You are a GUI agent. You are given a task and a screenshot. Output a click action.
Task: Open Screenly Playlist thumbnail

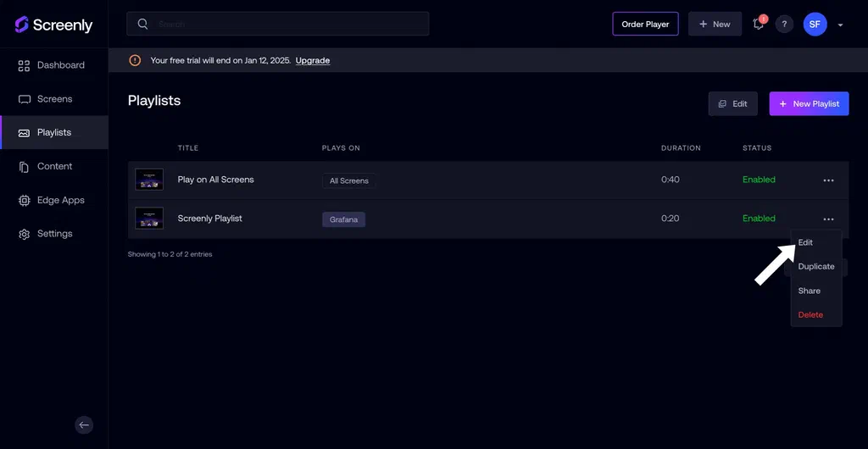click(149, 218)
